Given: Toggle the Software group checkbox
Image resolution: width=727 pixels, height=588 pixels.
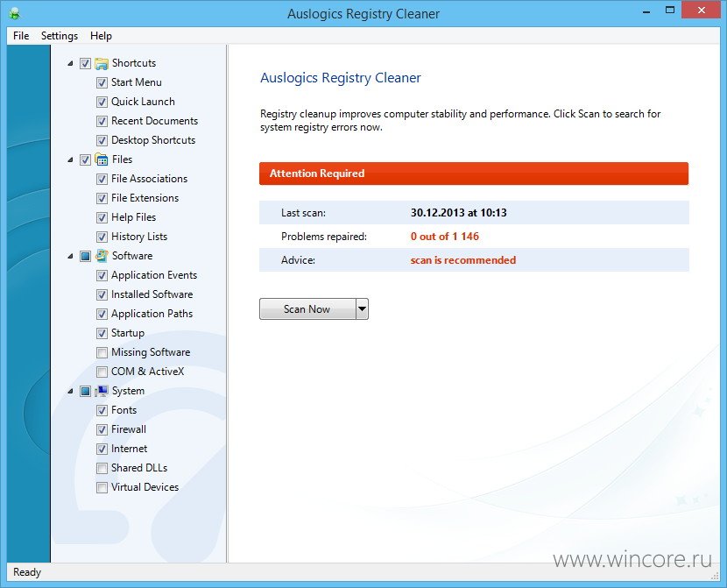Looking at the screenshot, I should point(85,257).
